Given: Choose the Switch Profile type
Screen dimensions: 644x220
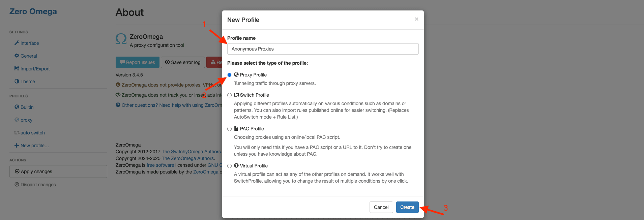Looking at the screenshot, I should [230, 95].
